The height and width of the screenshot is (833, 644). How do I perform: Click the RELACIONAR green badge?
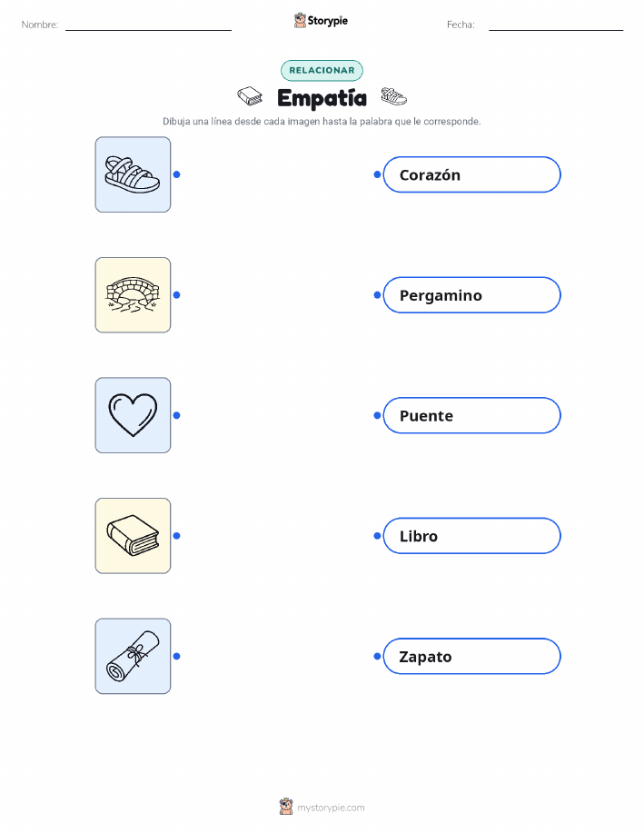pyautogui.click(x=322, y=70)
